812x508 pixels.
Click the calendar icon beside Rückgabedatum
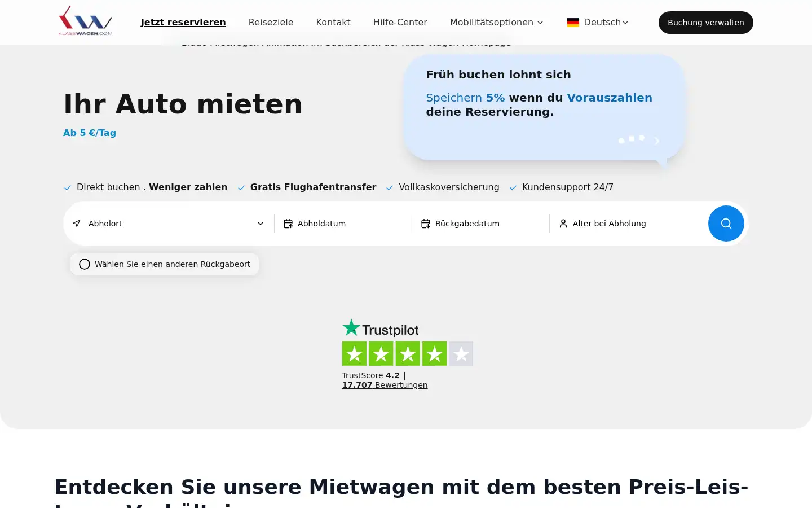[426, 224]
